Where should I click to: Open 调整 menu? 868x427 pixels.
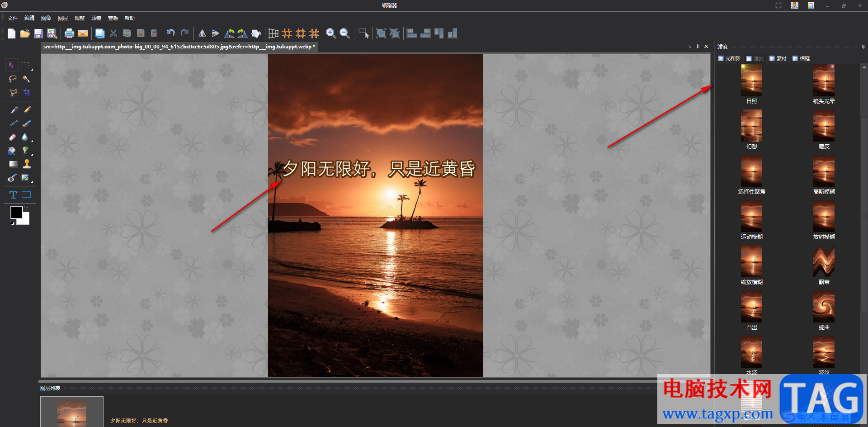pos(80,18)
